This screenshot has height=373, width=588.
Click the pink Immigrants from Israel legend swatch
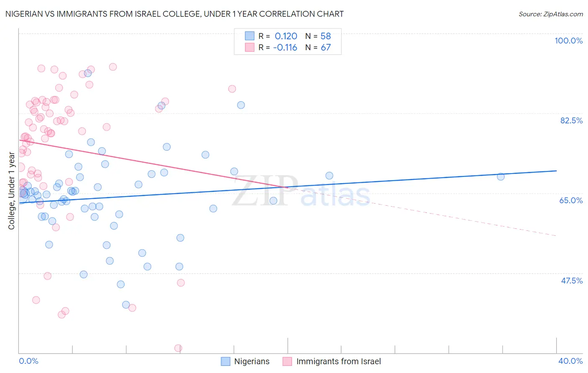287,361
